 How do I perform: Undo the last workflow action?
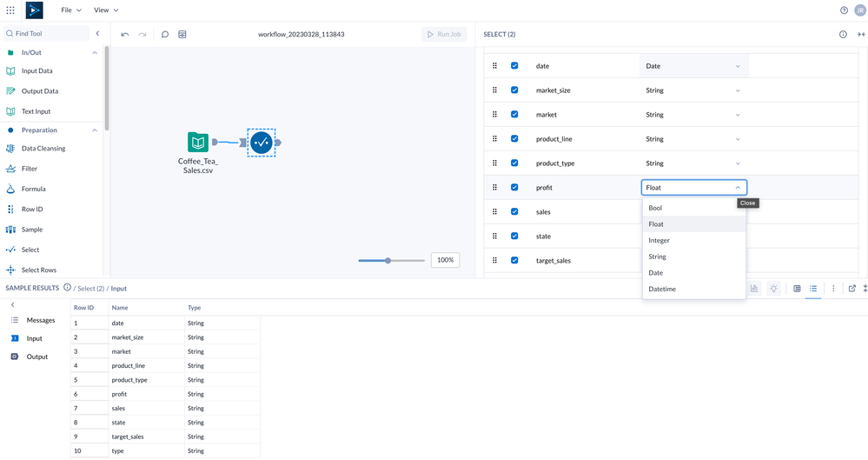[125, 35]
